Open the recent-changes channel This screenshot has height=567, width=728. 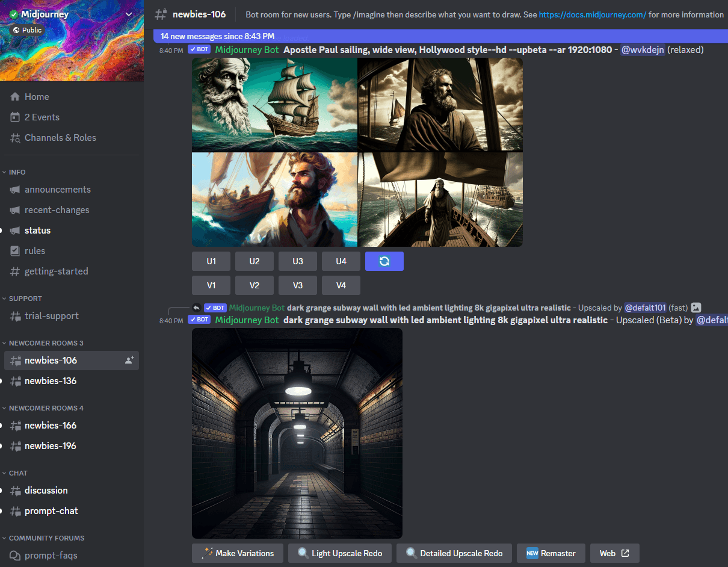pyautogui.click(x=72, y=210)
